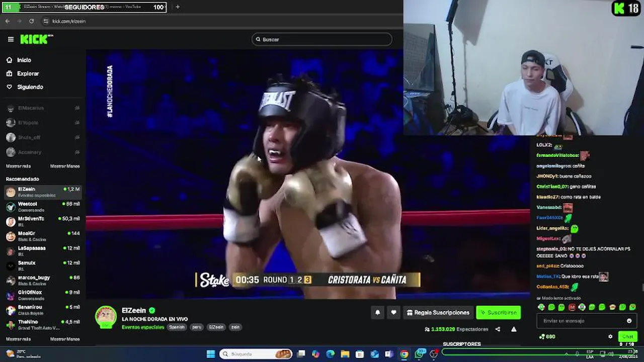Open chat settings gear
This screenshot has width=644, height=362.
[x=610, y=336]
